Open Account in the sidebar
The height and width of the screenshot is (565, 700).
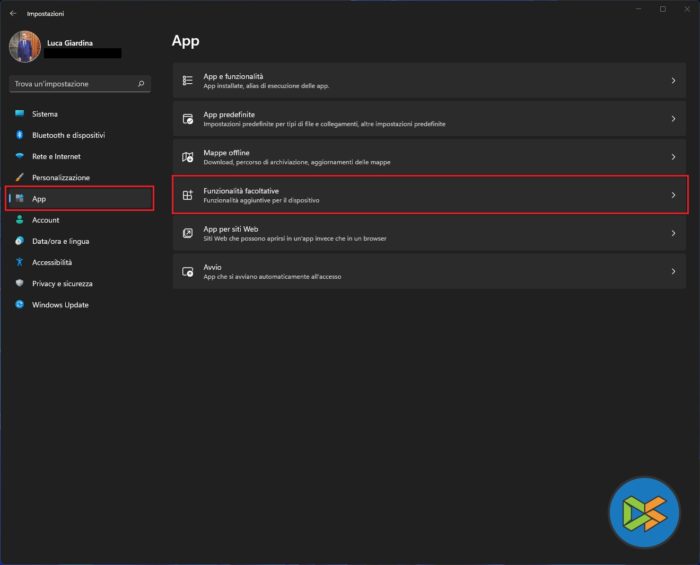pos(45,220)
